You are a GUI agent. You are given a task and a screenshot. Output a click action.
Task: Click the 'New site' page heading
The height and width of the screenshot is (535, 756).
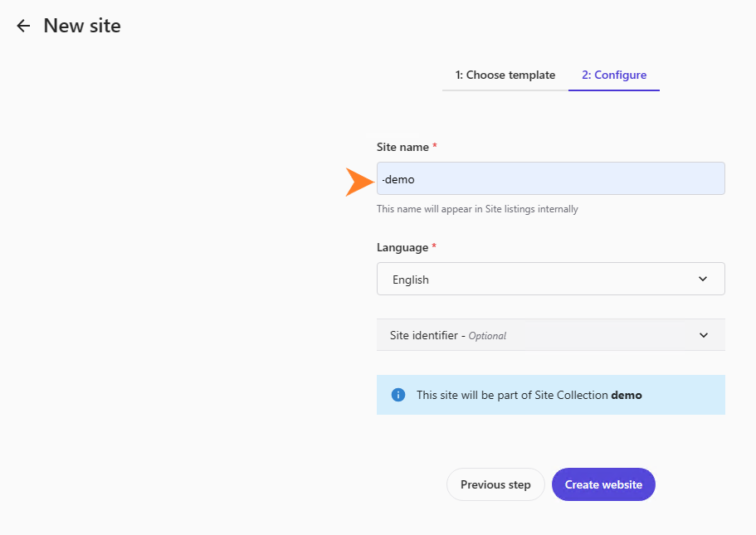(x=82, y=26)
